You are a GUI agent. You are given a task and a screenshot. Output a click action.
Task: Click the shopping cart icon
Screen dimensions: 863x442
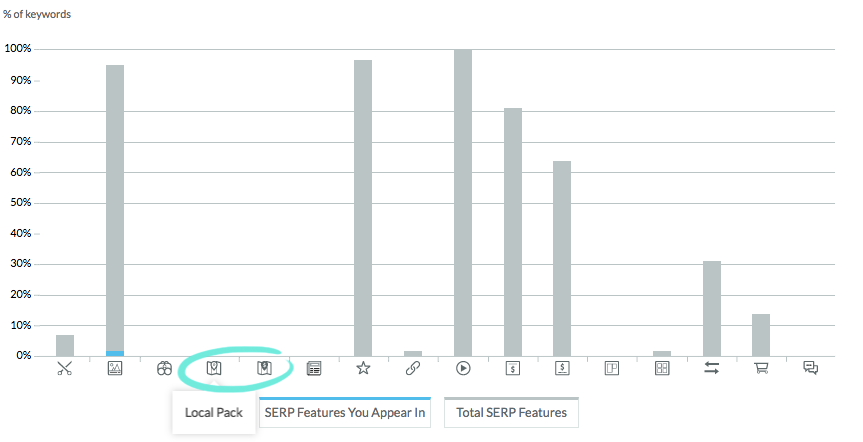761,368
